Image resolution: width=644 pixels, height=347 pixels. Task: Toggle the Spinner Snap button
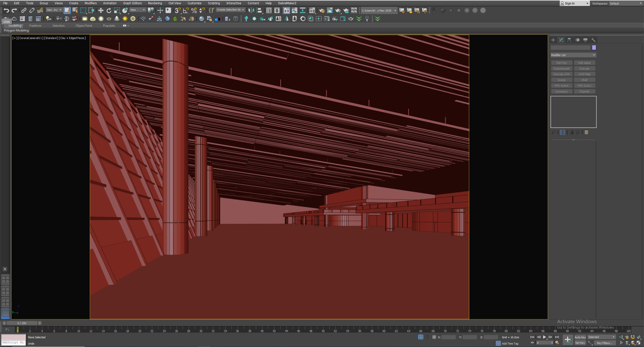click(x=202, y=10)
